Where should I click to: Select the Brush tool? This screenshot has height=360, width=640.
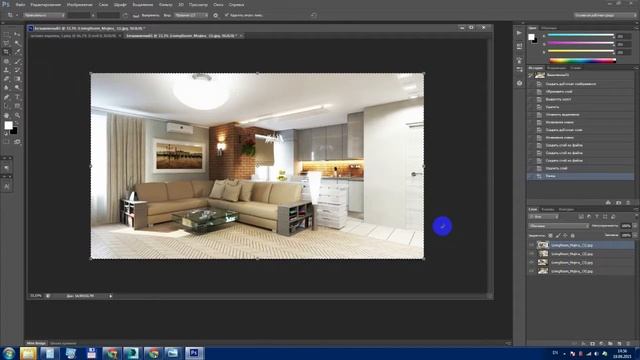[17, 61]
